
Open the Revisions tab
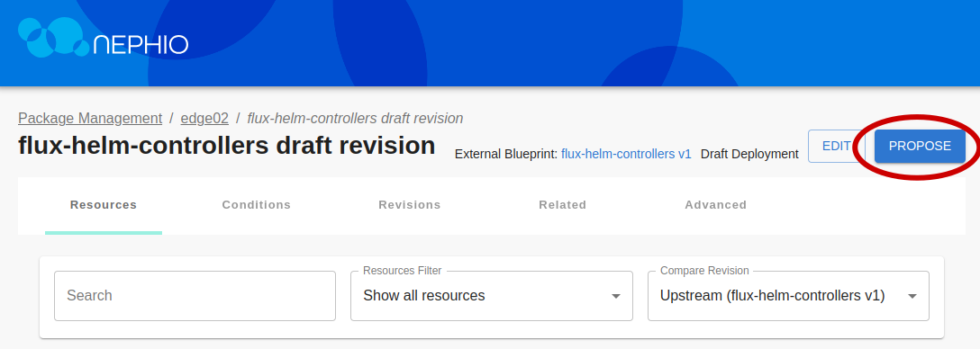[x=409, y=205]
